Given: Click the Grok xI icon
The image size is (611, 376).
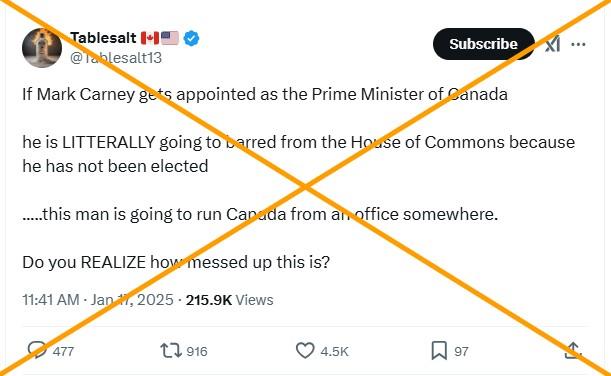Looking at the screenshot, I should (553, 44).
